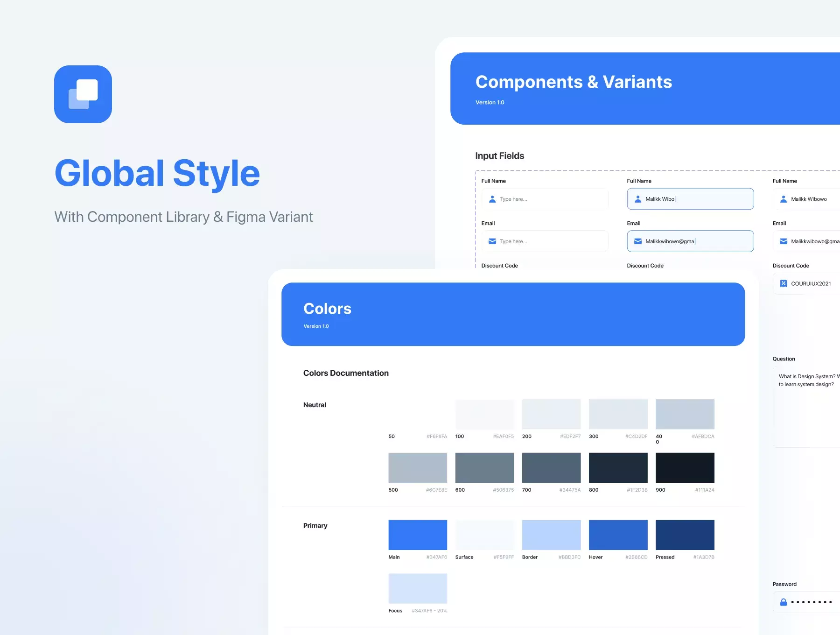Select the Primary Pressed #1A3D7B swatch
The width and height of the screenshot is (840, 635).
[x=685, y=535]
